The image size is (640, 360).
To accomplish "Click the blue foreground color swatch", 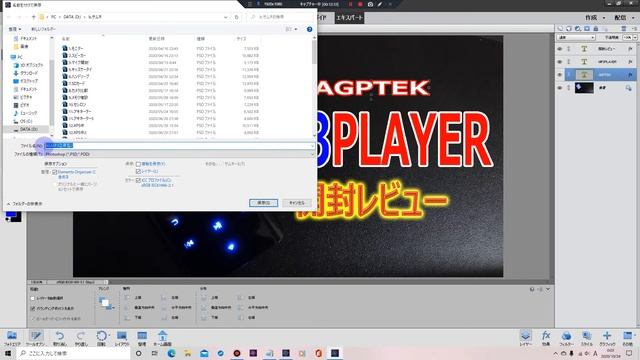I will 10,214.
